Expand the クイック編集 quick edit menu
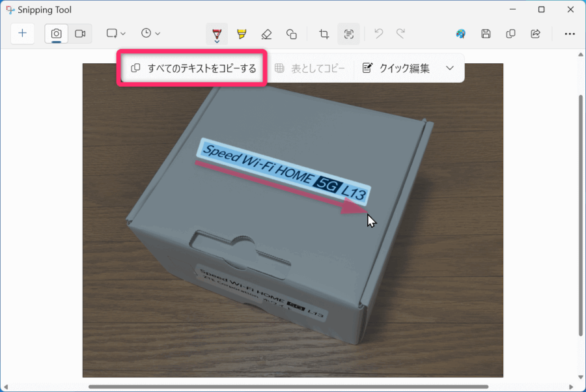This screenshot has width=586, height=392. pos(449,67)
